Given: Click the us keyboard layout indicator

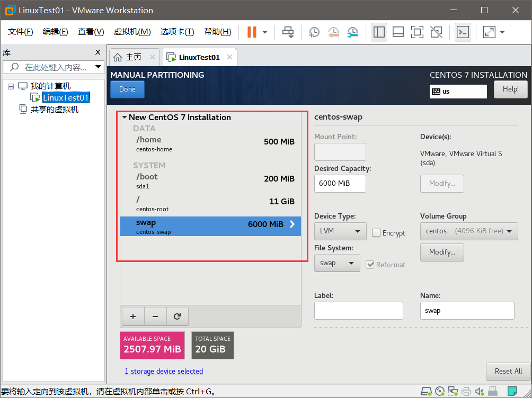Looking at the screenshot, I should (x=458, y=92).
